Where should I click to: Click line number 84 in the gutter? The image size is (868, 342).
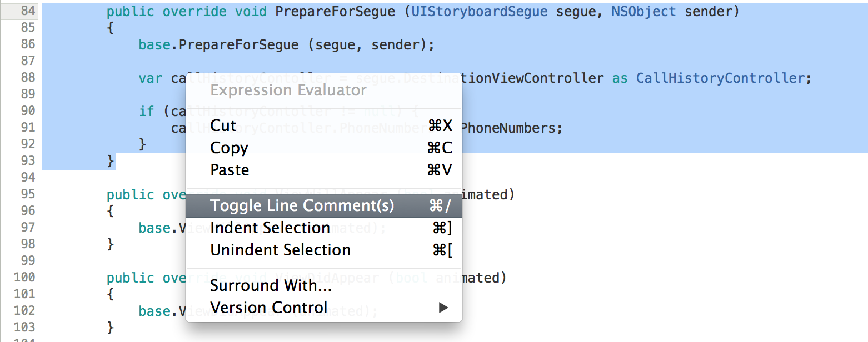pos(27,11)
